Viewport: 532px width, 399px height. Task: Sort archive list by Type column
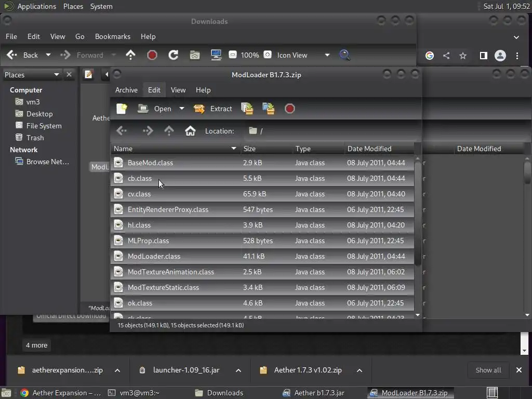click(318, 149)
